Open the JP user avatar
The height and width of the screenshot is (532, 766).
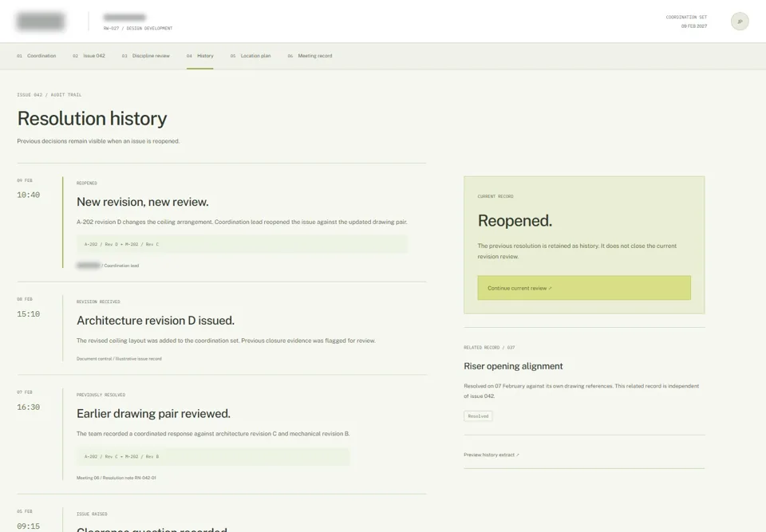pyautogui.click(x=740, y=22)
